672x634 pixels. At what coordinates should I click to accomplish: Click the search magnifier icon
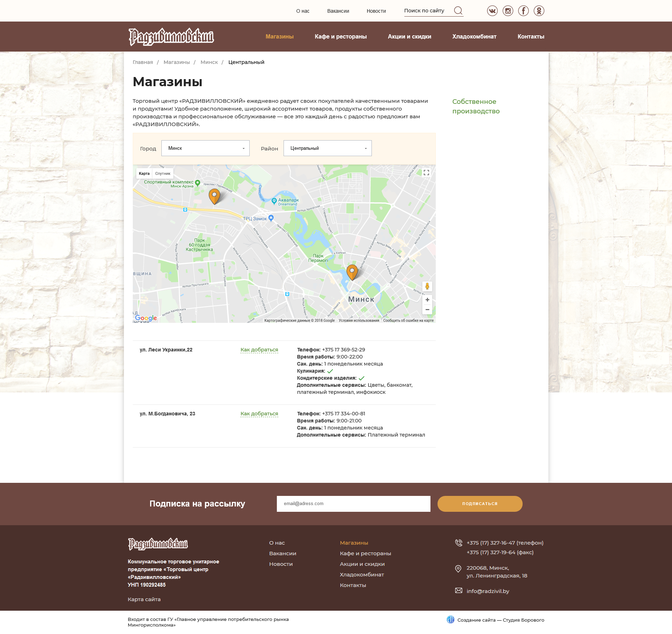(x=458, y=11)
